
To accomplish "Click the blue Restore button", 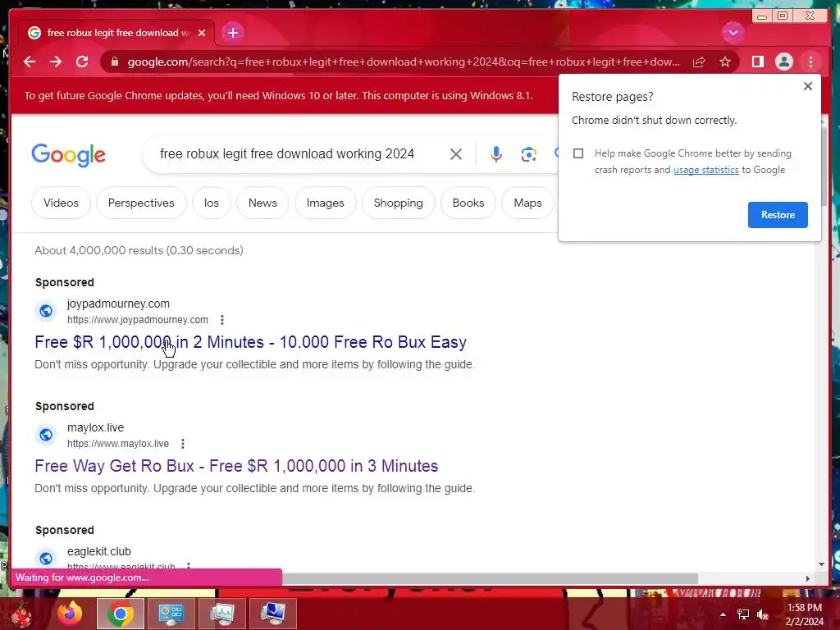I will coord(778,215).
